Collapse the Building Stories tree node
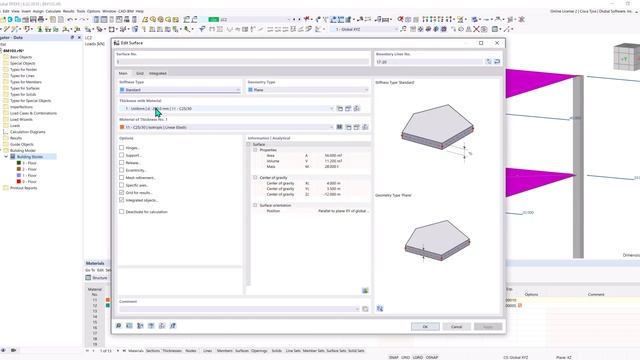 pos(6,157)
